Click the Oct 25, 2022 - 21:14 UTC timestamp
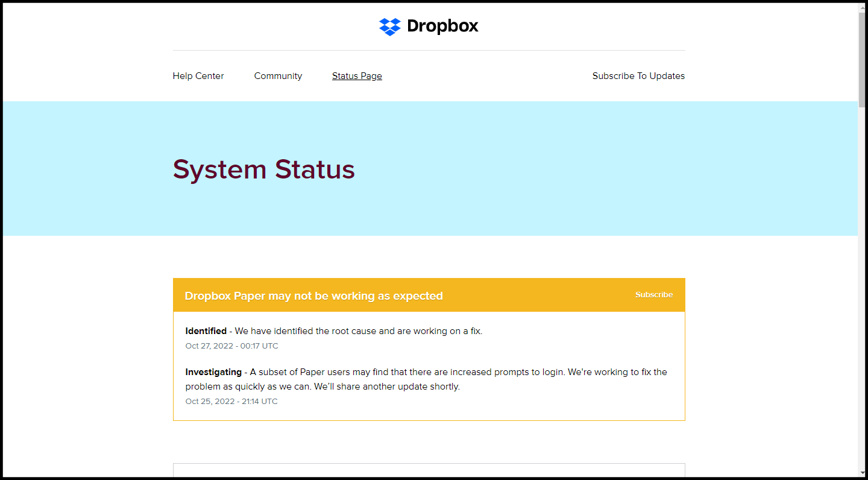This screenshot has width=868, height=480. (x=231, y=402)
